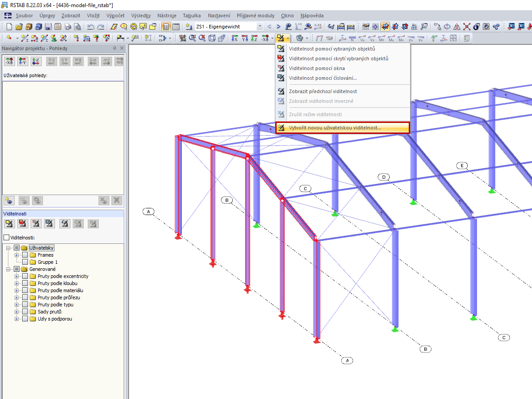
Task: Open the Soubor menu
Action: tap(24, 16)
